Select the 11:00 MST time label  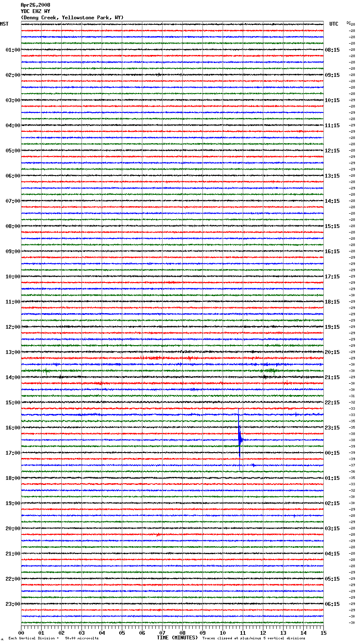click(x=13, y=302)
